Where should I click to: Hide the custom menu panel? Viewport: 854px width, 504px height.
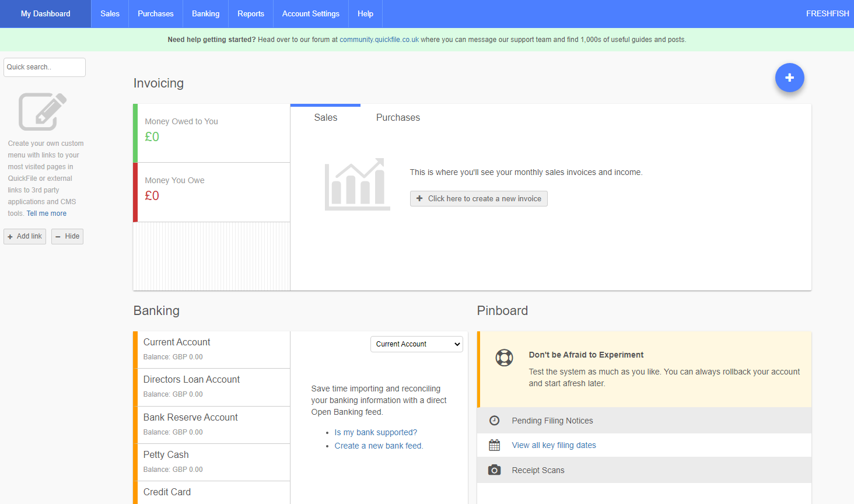tap(67, 236)
